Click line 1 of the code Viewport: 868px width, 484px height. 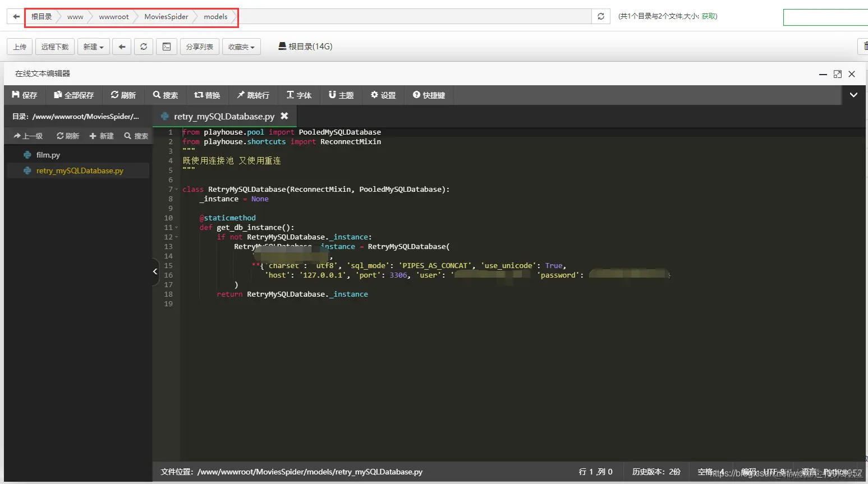[281, 132]
